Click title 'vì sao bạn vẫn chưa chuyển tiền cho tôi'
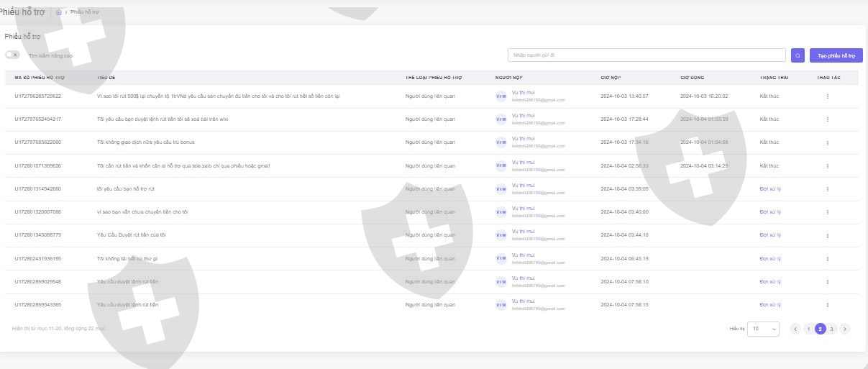This screenshot has height=369, width=868. [142, 212]
